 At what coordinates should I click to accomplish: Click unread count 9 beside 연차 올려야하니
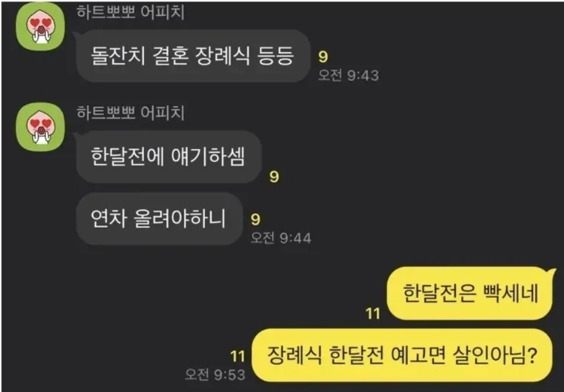coord(255,219)
